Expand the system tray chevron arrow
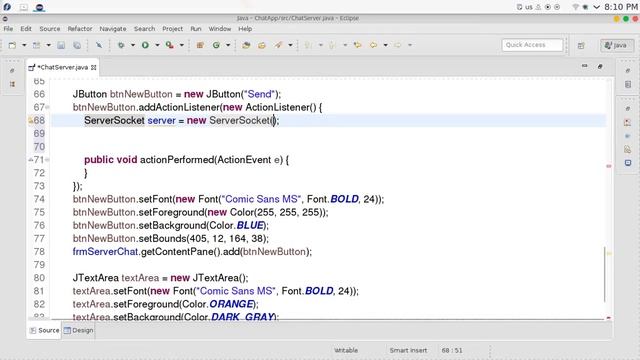 pos(596,7)
